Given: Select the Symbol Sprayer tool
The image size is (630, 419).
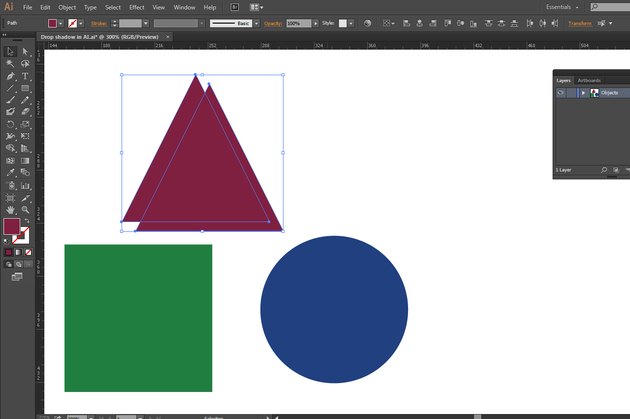Looking at the screenshot, I should pos(10,186).
